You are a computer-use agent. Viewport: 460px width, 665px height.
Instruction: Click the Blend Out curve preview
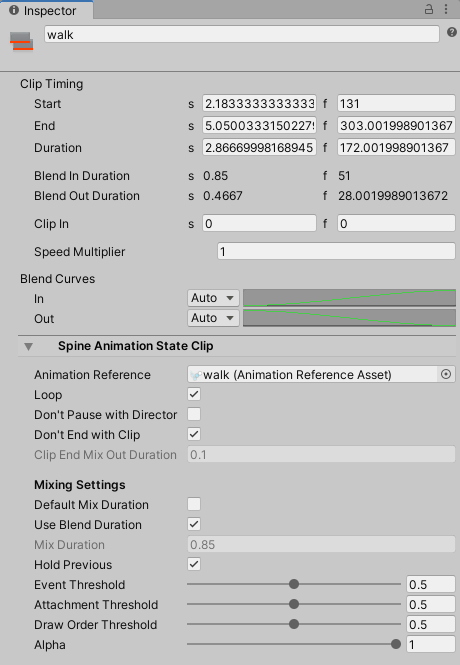349,318
